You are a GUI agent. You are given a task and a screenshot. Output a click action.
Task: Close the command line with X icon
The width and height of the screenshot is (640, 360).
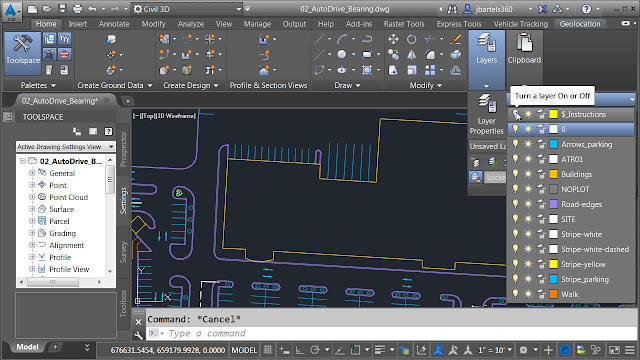[x=138, y=322]
